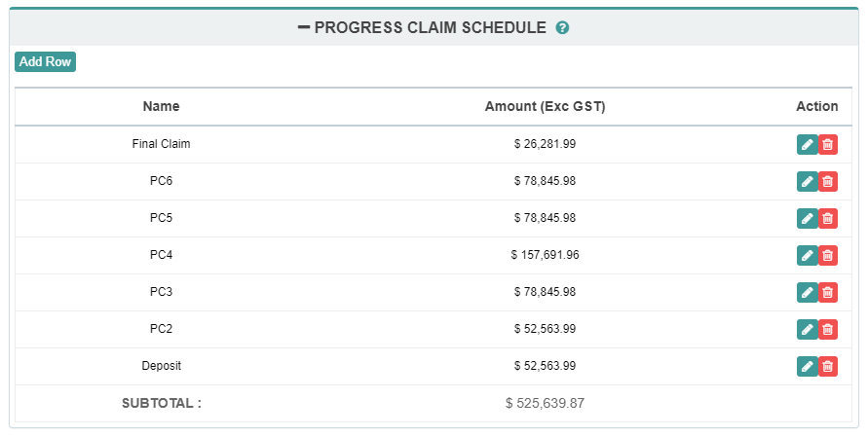This screenshot has width=868, height=436.
Task: Delete the PC5 claim row
Action: coord(828,218)
